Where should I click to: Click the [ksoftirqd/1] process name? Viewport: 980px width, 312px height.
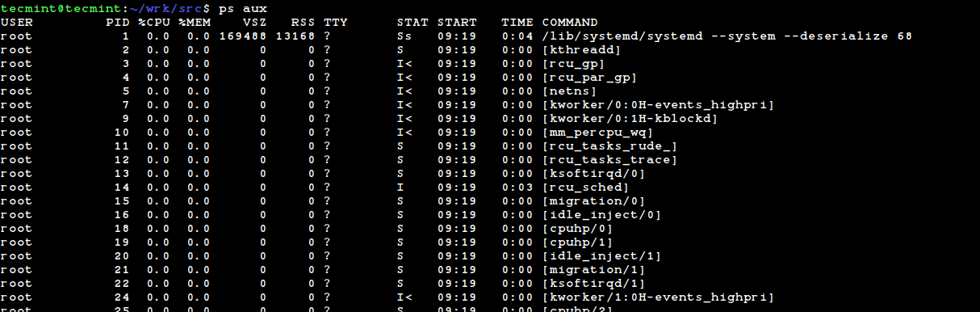click(x=593, y=284)
